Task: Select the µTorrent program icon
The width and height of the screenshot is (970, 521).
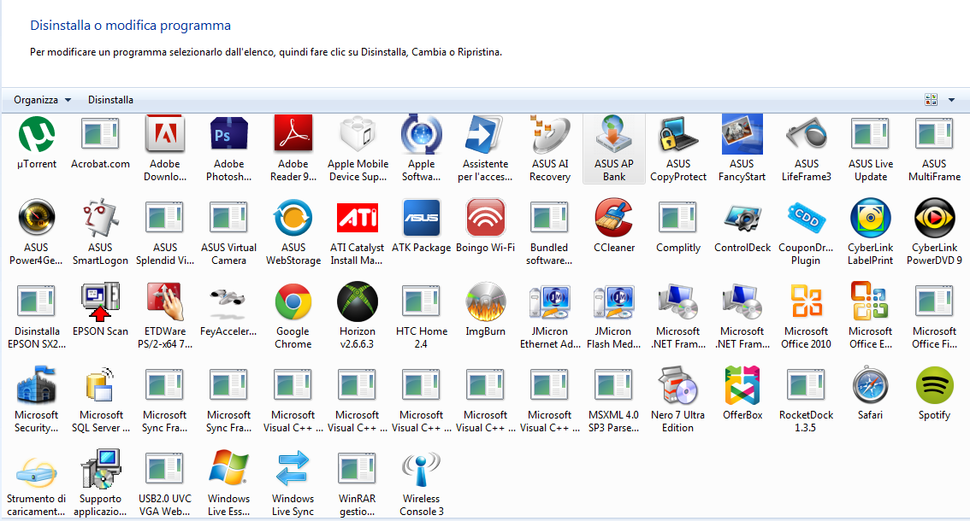Action: tap(36, 135)
